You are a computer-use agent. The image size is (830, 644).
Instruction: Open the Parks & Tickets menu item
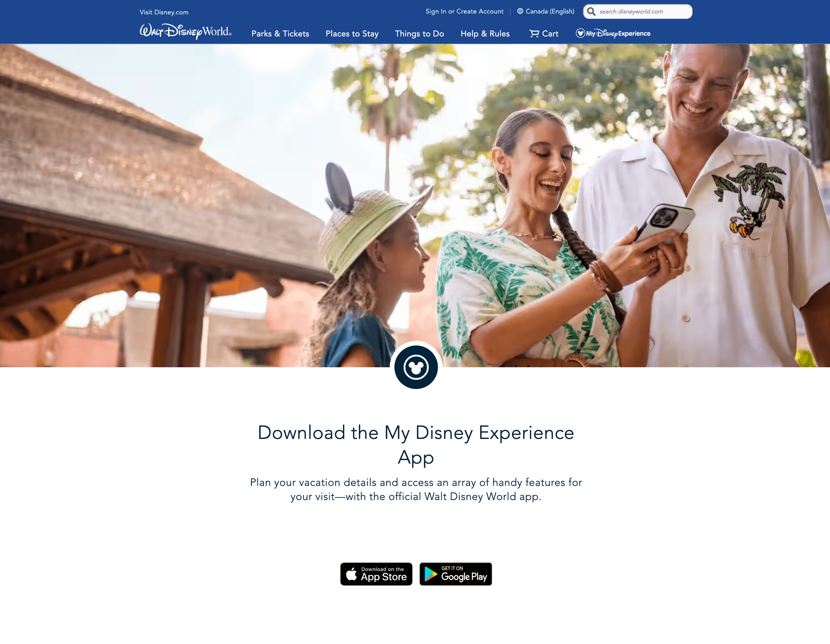[x=280, y=33]
